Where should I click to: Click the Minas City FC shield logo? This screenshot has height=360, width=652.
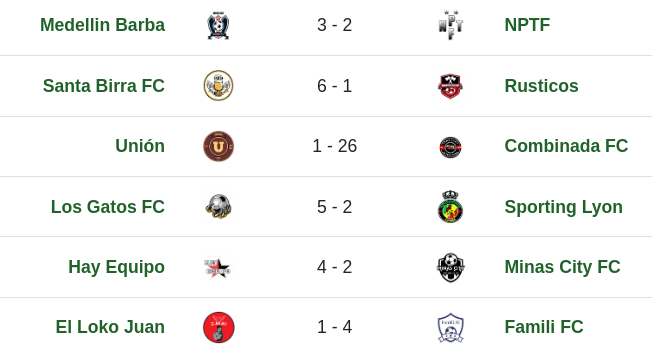coord(451,267)
